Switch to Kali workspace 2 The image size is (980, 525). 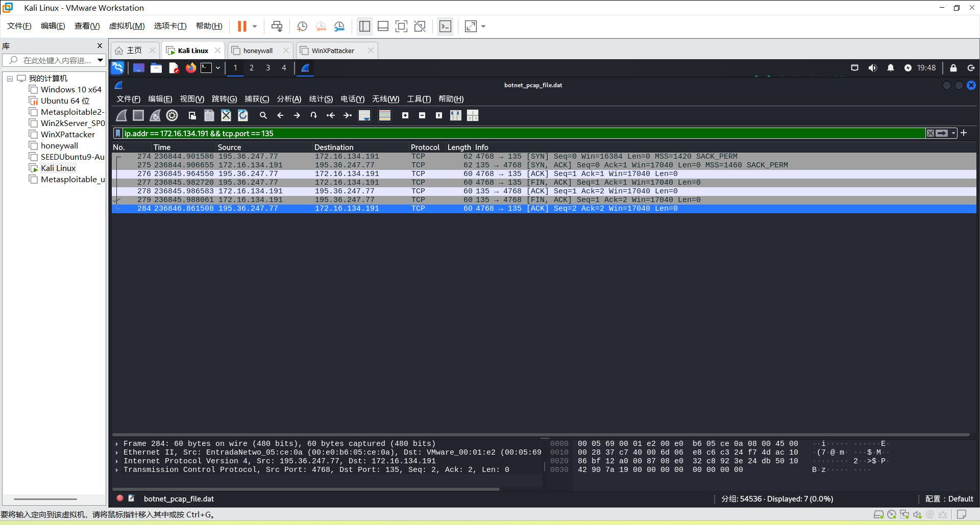click(252, 68)
